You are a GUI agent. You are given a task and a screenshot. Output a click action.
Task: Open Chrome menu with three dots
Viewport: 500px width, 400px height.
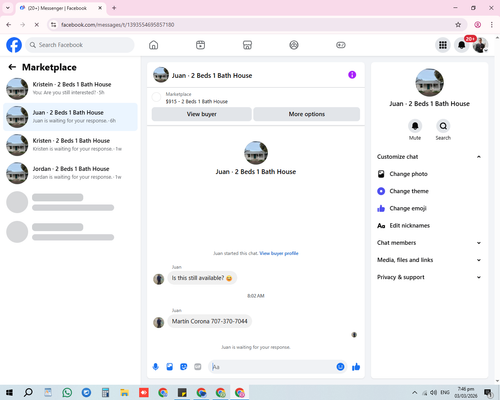[x=492, y=25]
